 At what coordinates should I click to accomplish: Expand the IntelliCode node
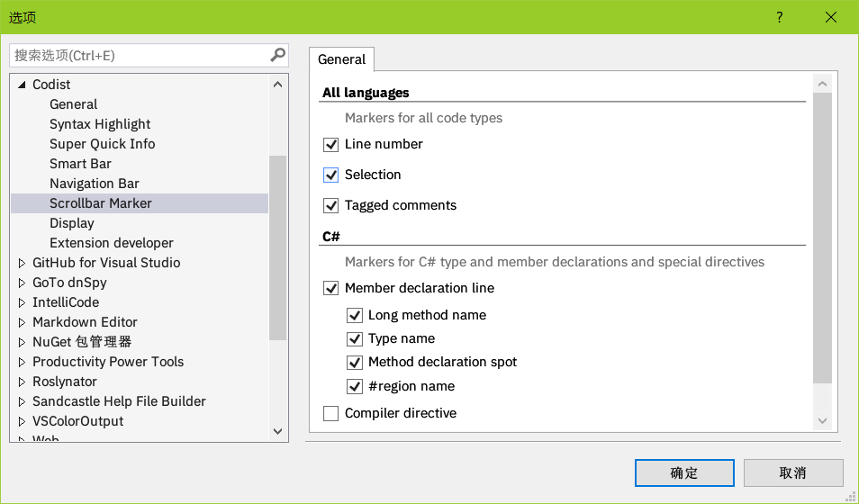coord(22,302)
